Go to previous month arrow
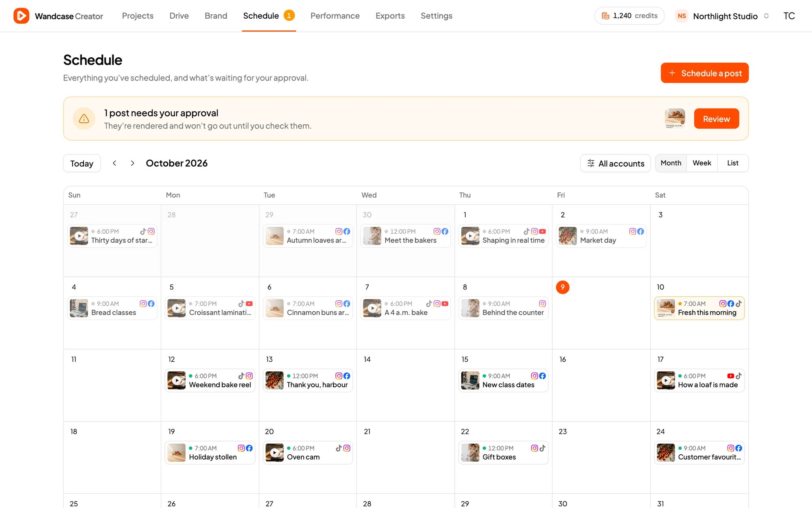This screenshot has width=812, height=508. [x=114, y=163]
